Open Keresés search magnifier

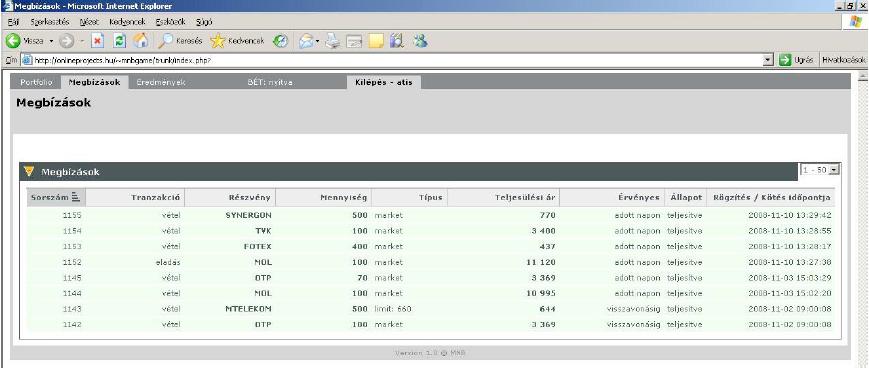[x=180, y=41]
